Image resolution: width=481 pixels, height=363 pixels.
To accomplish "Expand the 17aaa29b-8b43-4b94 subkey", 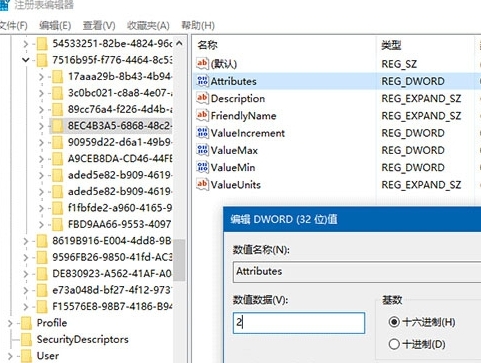I will click(41, 77).
